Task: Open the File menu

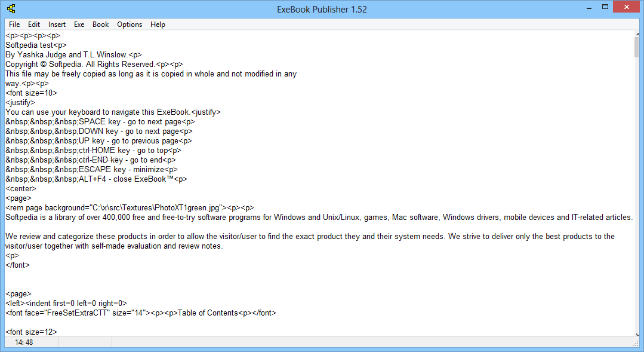Action: click(14, 25)
